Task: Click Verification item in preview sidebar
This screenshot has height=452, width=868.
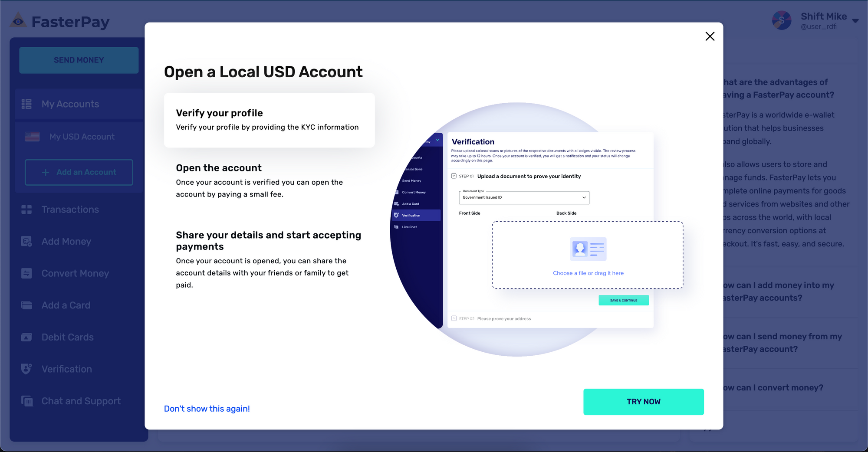Action: 417,215
